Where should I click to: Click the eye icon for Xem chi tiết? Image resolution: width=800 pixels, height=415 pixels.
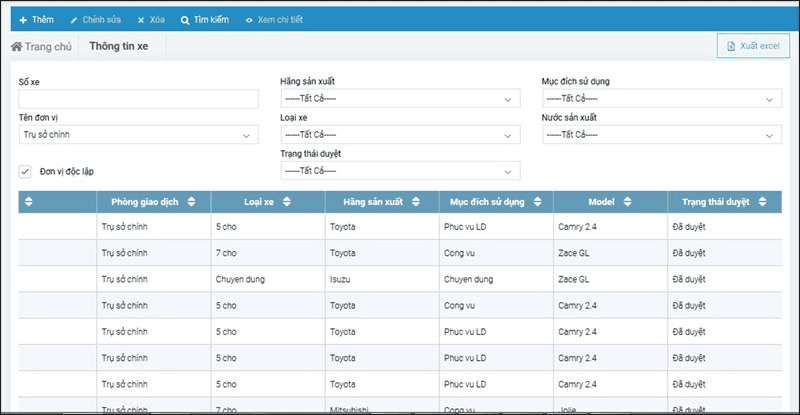tap(249, 20)
